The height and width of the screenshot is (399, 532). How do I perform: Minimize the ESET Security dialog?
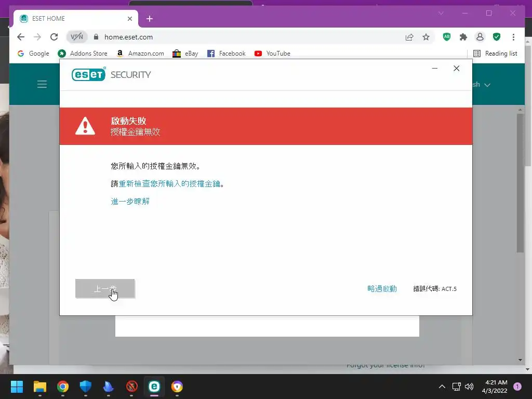[435, 69]
